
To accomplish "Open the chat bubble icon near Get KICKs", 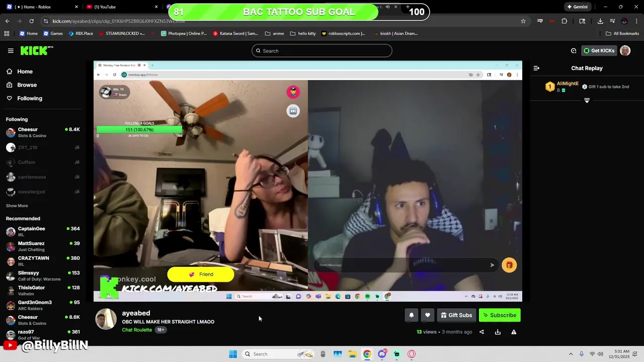I will click(x=574, y=51).
